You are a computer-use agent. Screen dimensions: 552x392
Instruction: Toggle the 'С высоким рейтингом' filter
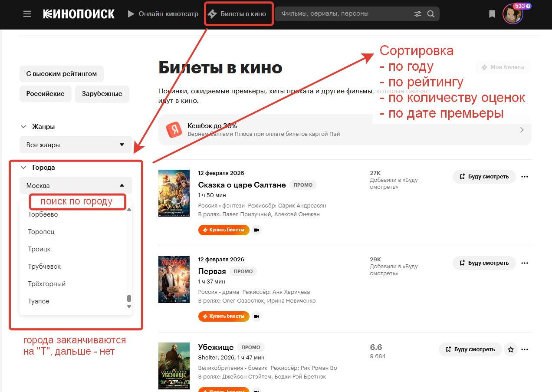[x=61, y=74]
